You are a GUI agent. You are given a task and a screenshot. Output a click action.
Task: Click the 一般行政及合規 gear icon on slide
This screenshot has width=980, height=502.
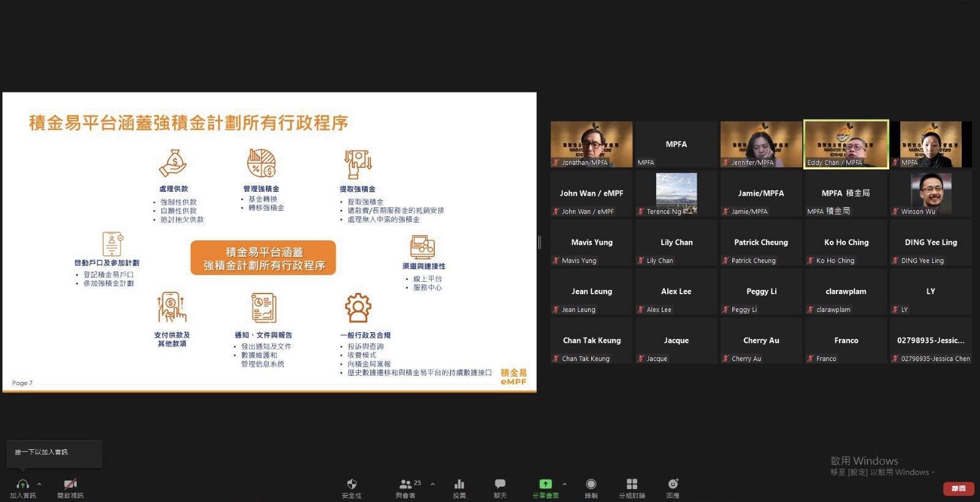pyautogui.click(x=358, y=308)
